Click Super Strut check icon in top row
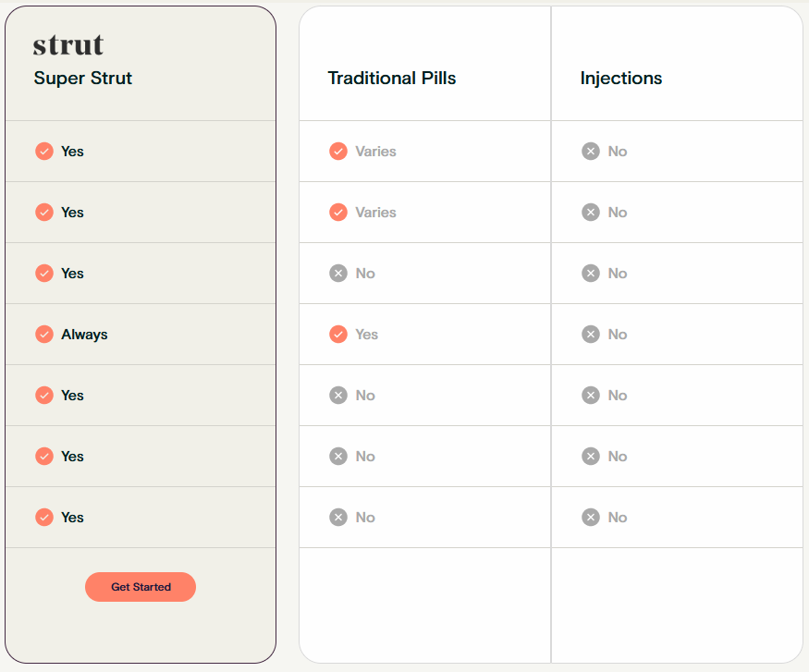 (x=44, y=151)
